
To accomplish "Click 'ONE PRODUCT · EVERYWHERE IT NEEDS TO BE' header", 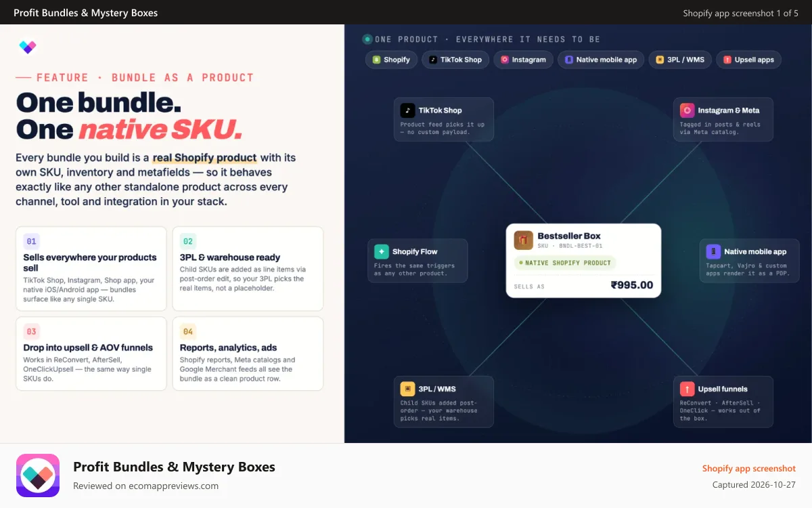I will [x=487, y=39].
